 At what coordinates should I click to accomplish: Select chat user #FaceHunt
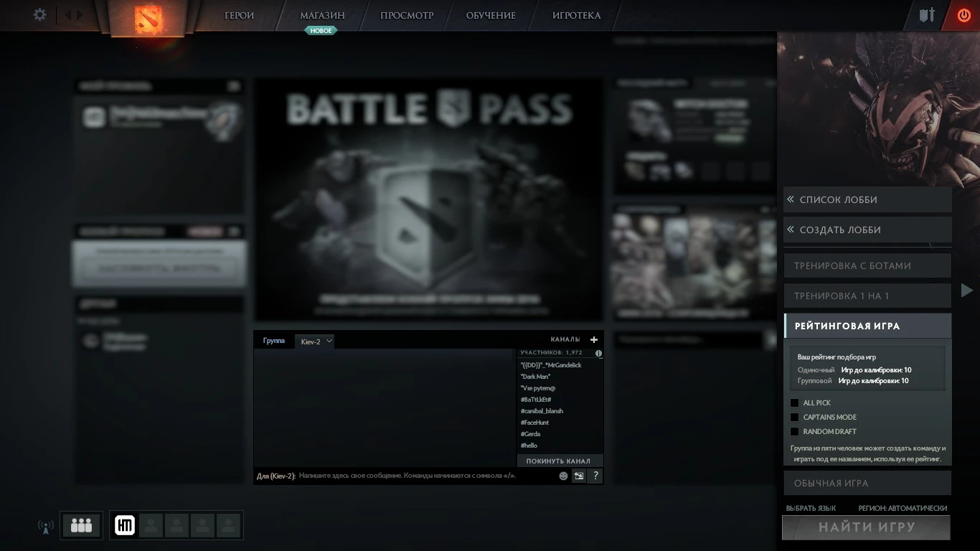tap(534, 423)
